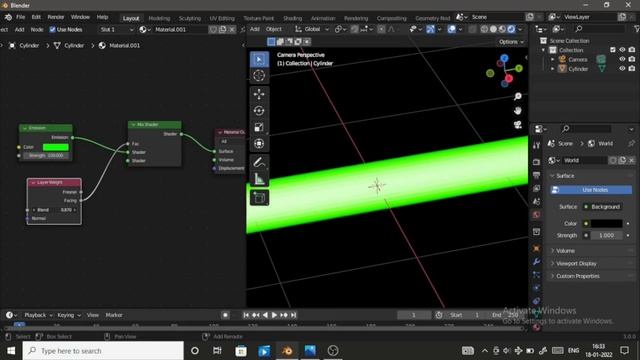Viewport: 640px width, 360px height.
Task: Switch to rendered viewport shading
Action: click(511, 29)
